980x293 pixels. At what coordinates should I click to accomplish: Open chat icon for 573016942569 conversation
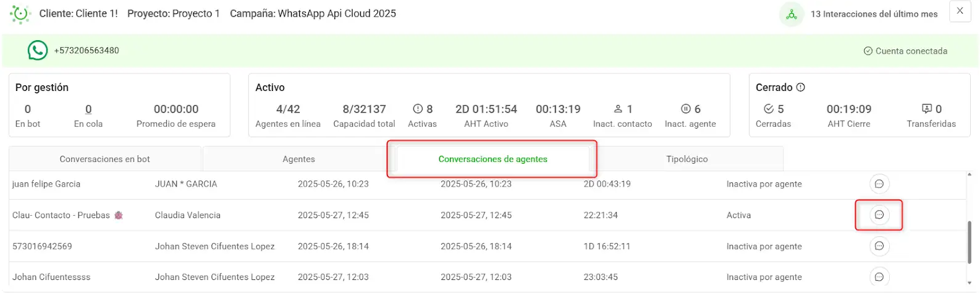click(x=879, y=246)
